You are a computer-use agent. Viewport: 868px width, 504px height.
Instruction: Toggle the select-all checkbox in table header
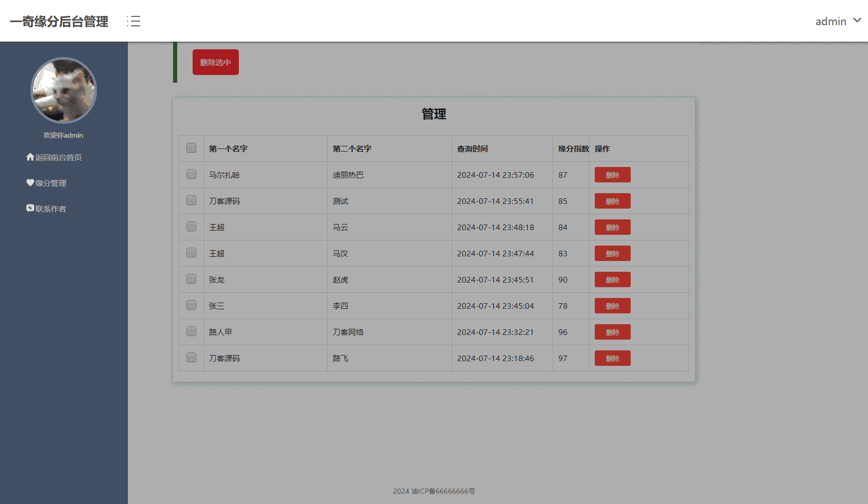191,148
